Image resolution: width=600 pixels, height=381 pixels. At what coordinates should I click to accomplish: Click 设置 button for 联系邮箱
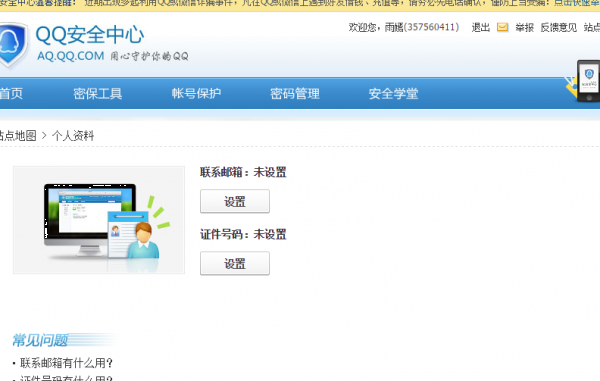235,201
